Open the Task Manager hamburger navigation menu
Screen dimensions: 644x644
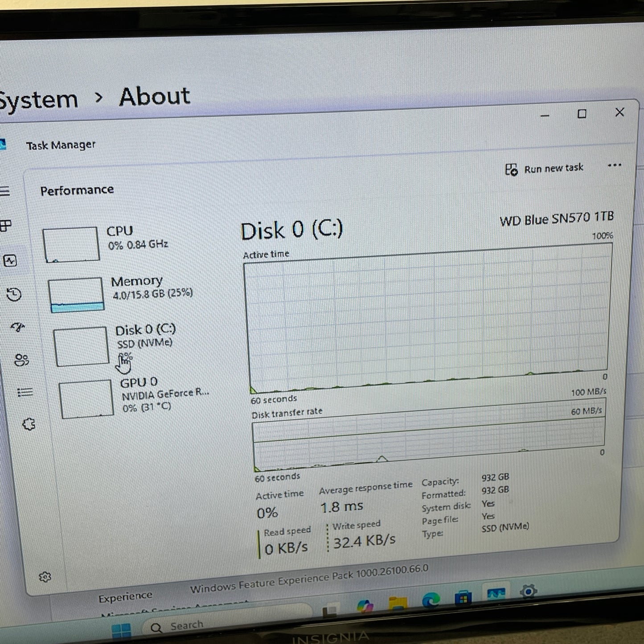point(4,192)
